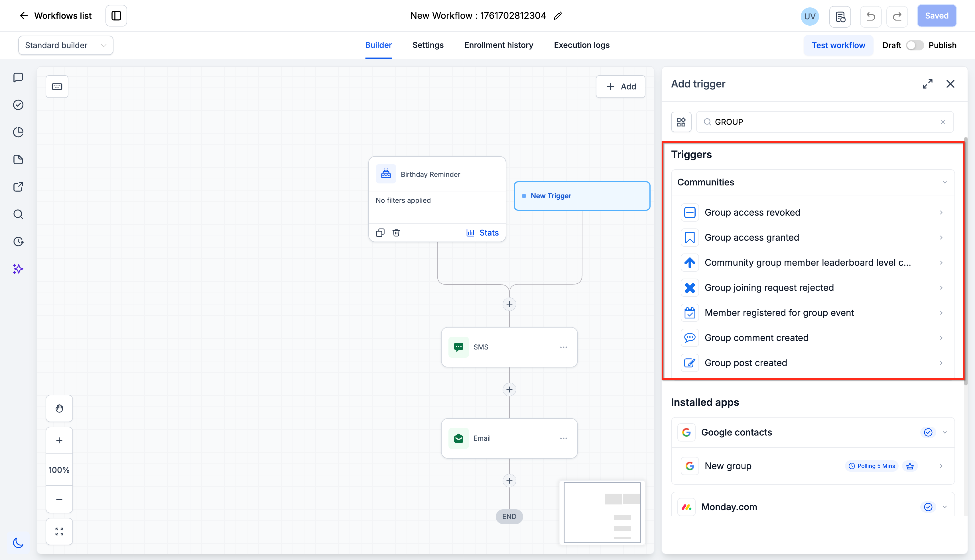Toggle dark mode with moon icon
Image resolution: width=975 pixels, height=560 pixels.
tap(18, 543)
